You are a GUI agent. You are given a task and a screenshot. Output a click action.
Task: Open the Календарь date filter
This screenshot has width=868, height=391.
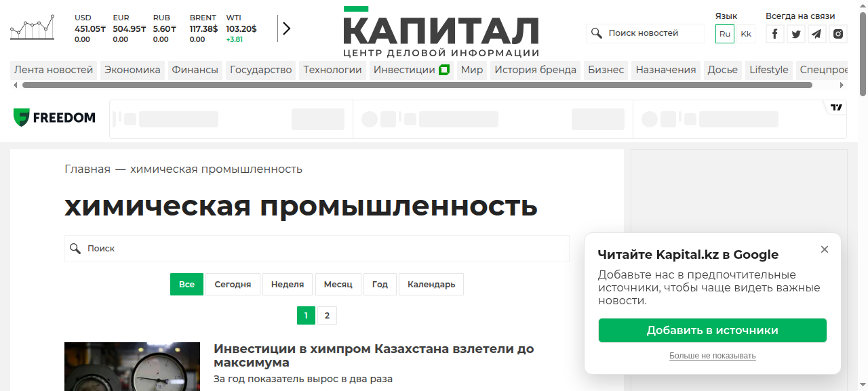click(431, 285)
